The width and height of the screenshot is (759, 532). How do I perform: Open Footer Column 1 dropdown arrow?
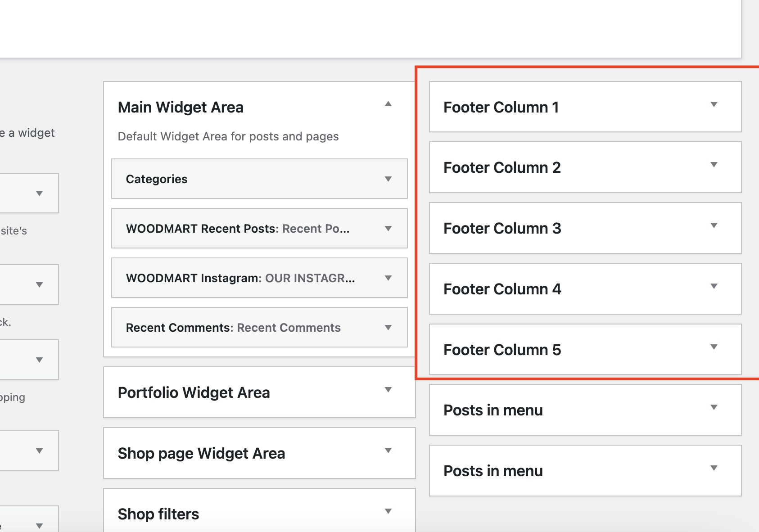(x=714, y=104)
